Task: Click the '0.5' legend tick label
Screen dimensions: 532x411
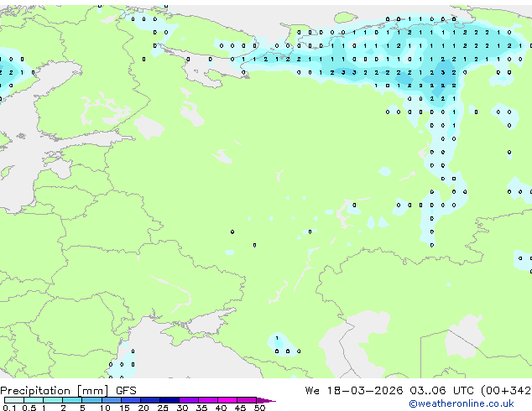Action: [x=29, y=408]
